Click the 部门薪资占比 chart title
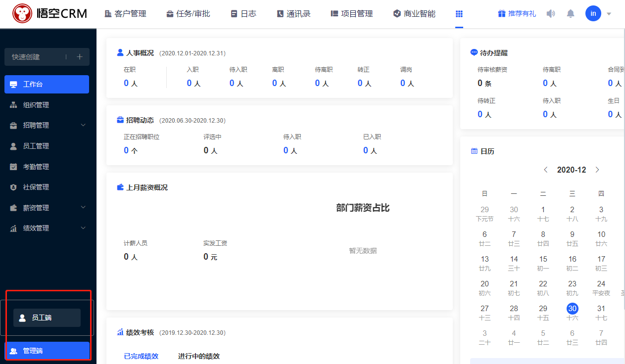The height and width of the screenshot is (364, 625). click(363, 208)
